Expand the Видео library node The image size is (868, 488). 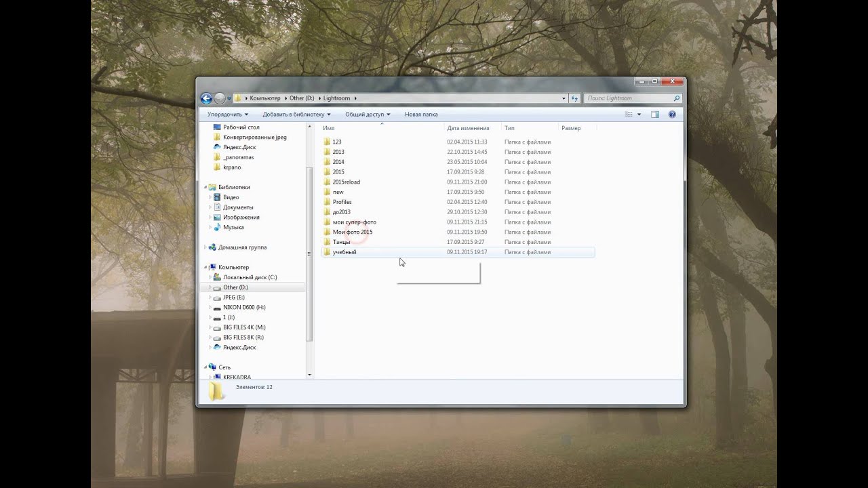tap(210, 197)
